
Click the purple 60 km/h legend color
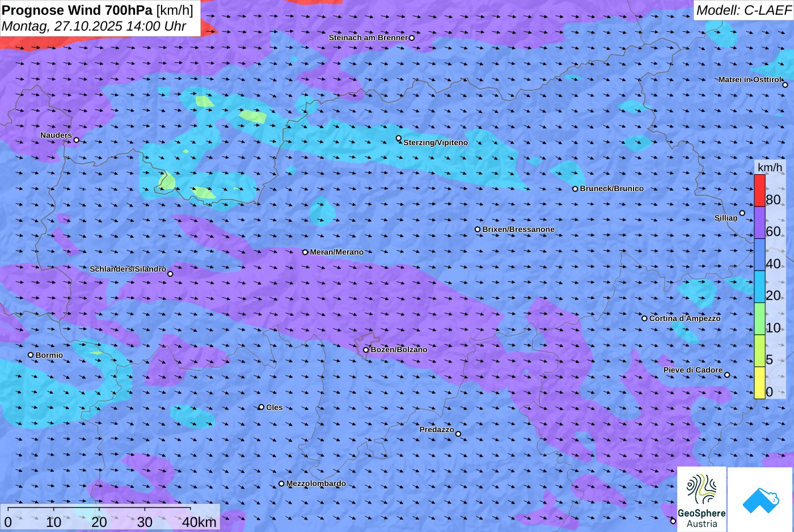pos(759,222)
